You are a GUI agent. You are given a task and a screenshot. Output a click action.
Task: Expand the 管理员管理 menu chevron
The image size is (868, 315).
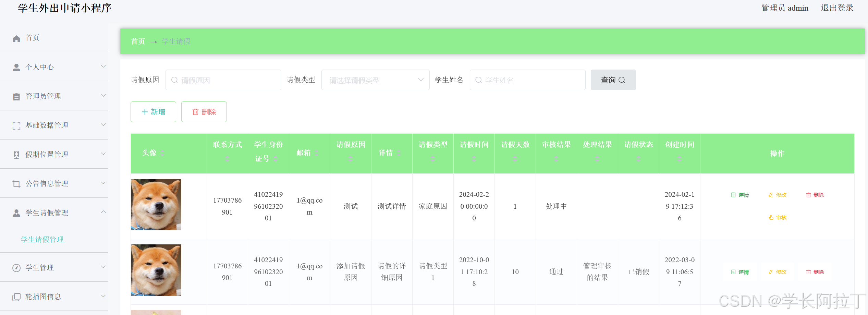(x=103, y=96)
